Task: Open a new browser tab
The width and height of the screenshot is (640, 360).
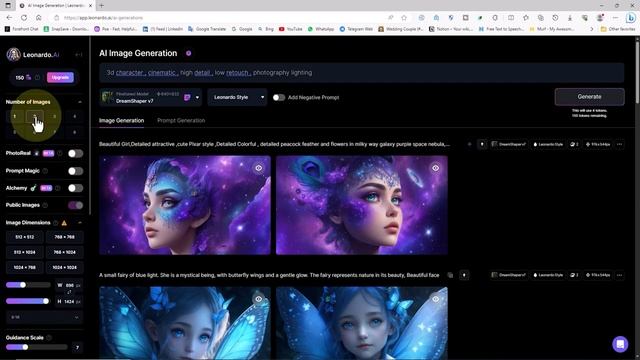Action: point(102,6)
